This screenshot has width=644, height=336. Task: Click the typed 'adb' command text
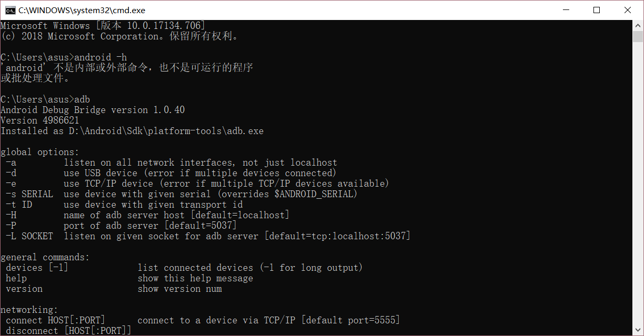pyautogui.click(x=82, y=99)
